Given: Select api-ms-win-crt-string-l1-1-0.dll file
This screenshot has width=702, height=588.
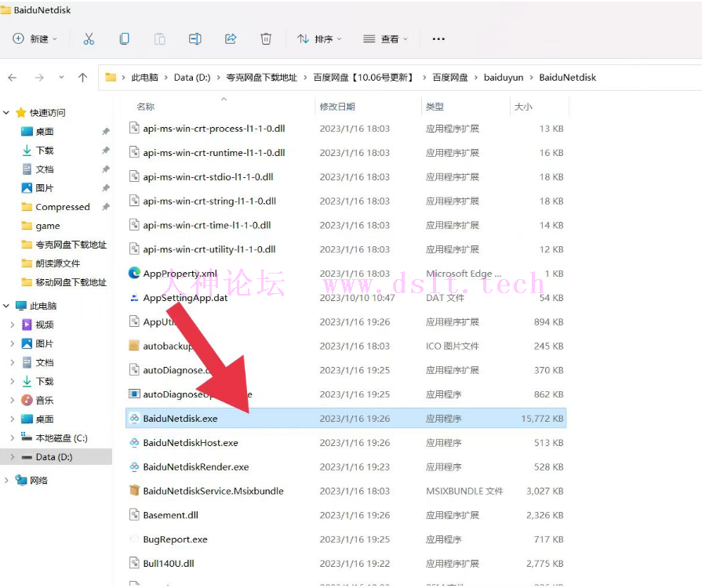Looking at the screenshot, I should coord(346,201).
